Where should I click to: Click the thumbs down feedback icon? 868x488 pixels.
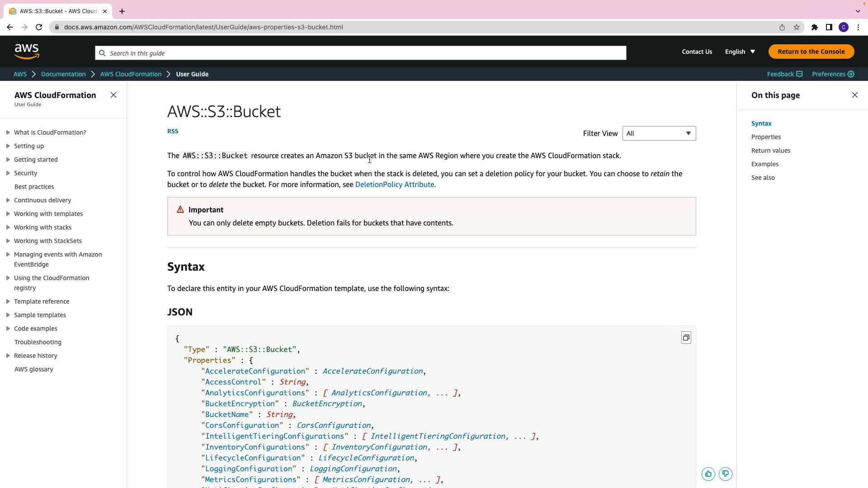(726, 474)
